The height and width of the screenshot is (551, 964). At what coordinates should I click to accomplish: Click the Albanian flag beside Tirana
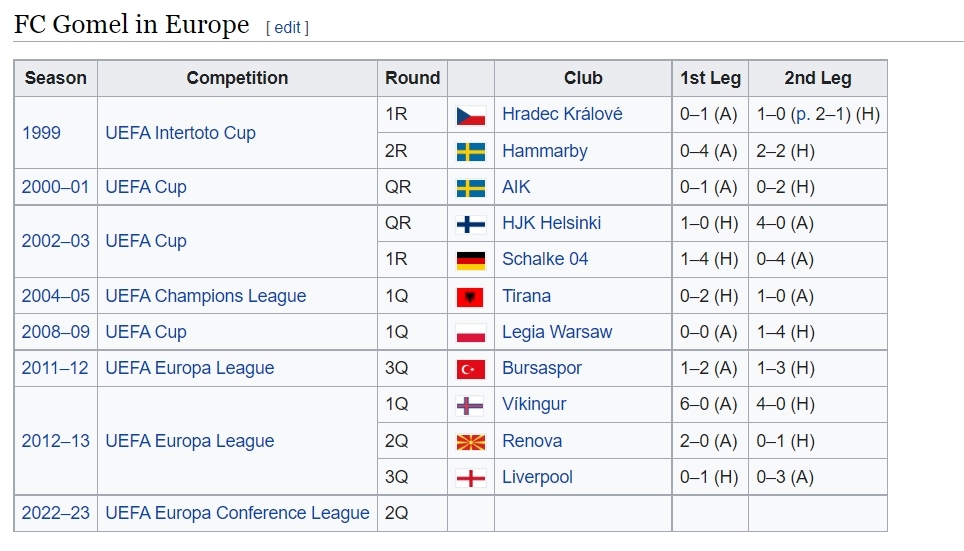pos(470,297)
